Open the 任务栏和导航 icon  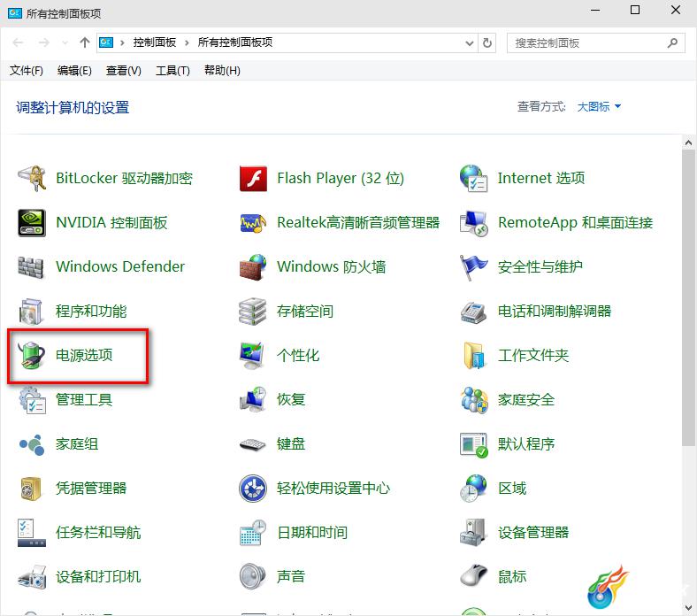32,533
